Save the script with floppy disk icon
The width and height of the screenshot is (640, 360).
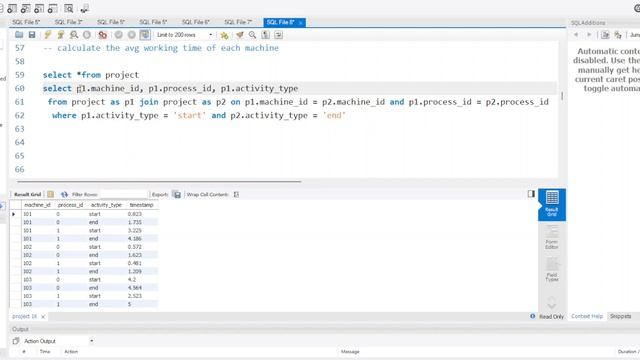click(x=32, y=35)
